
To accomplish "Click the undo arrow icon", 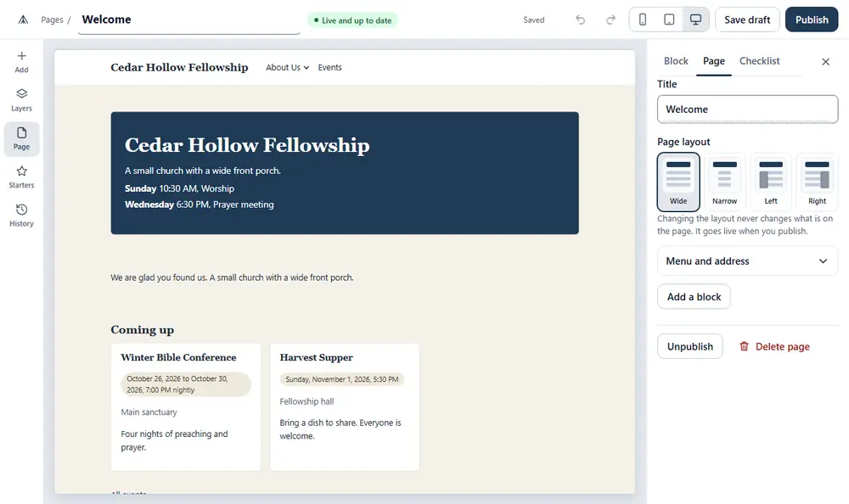I will 581,20.
